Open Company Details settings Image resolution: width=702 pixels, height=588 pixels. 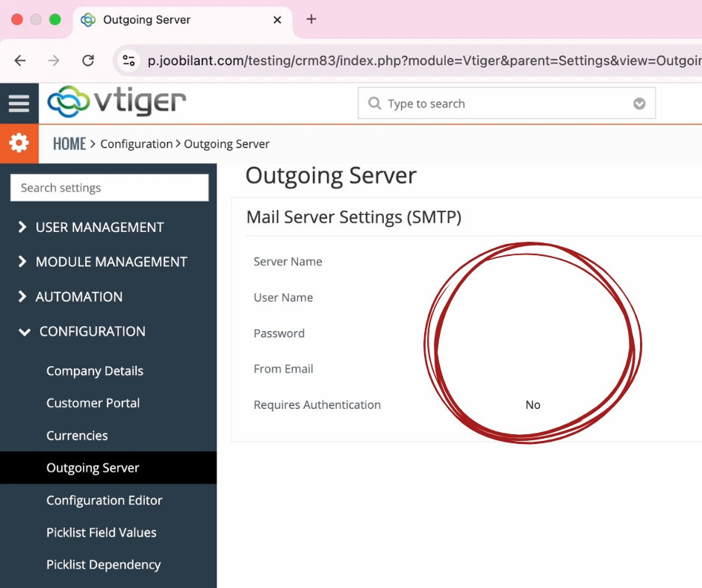click(95, 371)
